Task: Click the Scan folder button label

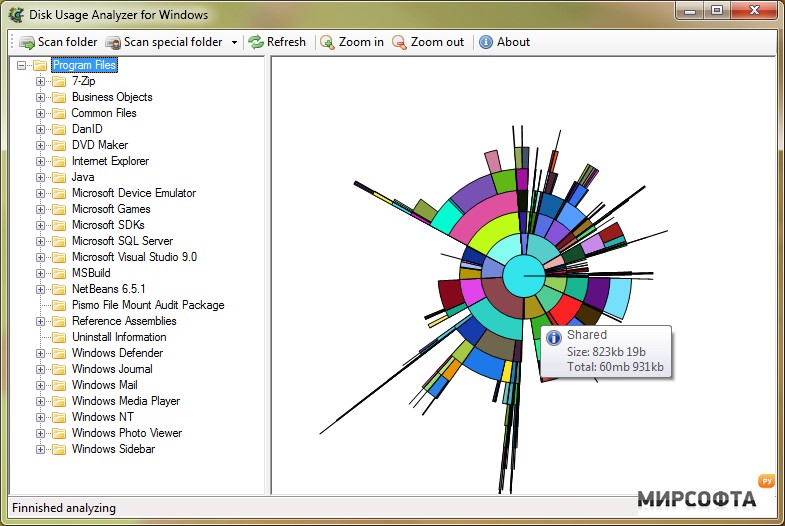Action: [x=68, y=42]
